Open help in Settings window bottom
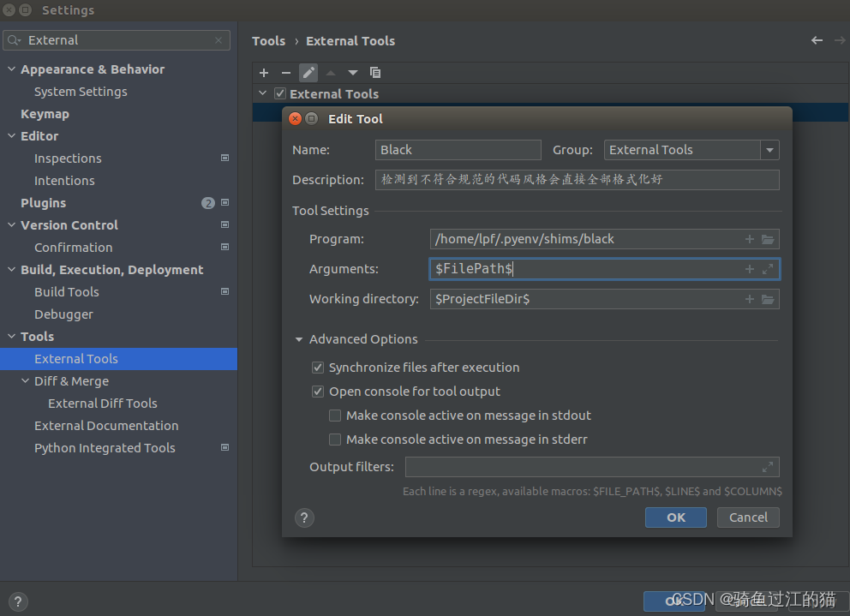Image resolution: width=850 pixels, height=616 pixels. point(18,601)
